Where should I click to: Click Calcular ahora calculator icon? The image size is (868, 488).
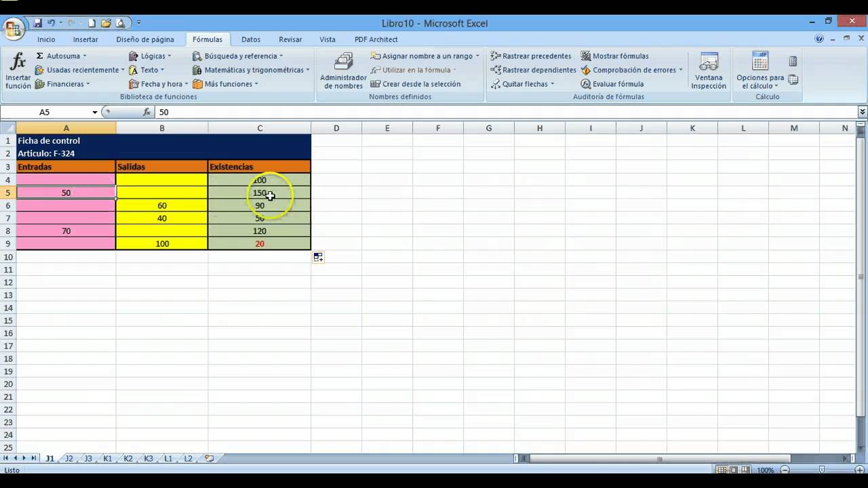tap(793, 62)
